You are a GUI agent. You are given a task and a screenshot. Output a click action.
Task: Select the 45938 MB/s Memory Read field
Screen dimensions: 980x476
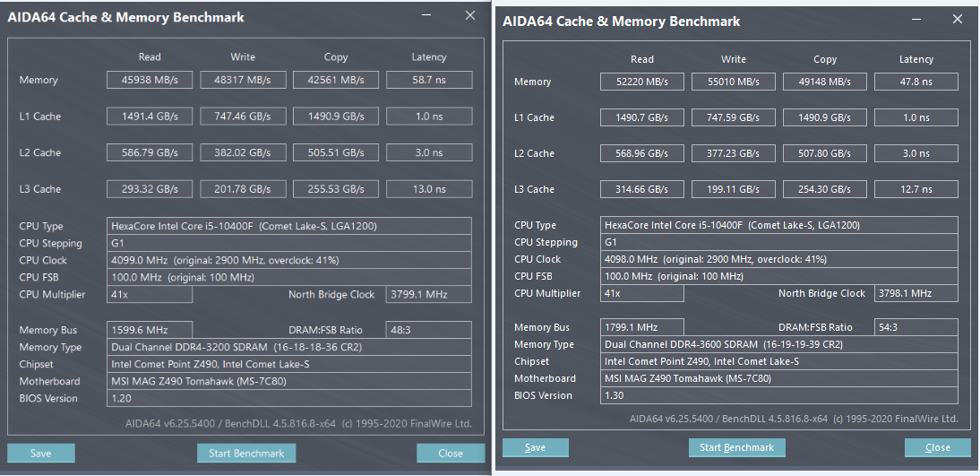pos(150,80)
